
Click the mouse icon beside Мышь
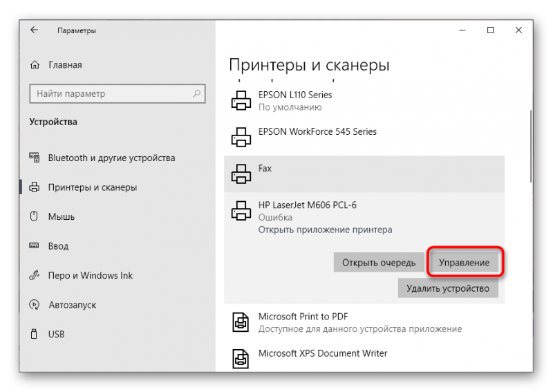pyautogui.click(x=34, y=216)
